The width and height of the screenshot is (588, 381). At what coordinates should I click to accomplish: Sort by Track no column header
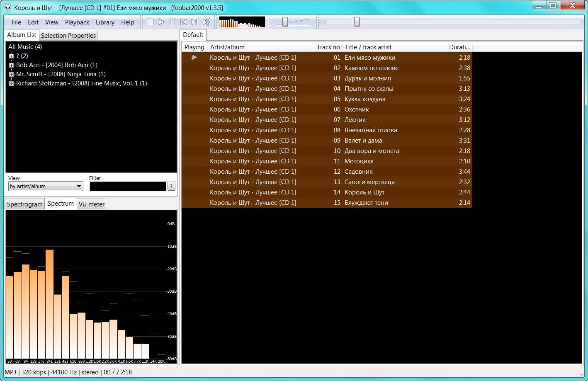[x=327, y=47]
